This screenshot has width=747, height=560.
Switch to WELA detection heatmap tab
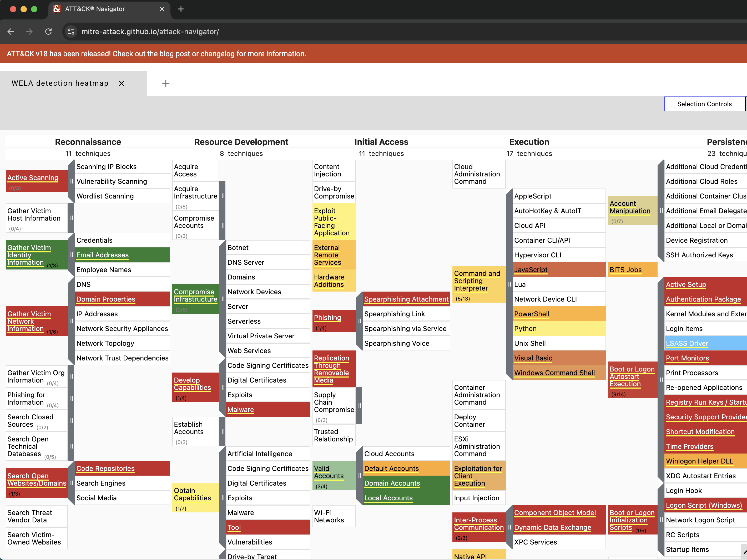[x=60, y=83]
